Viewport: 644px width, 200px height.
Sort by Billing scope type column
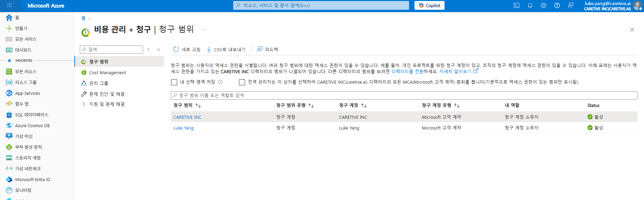[x=295, y=106]
